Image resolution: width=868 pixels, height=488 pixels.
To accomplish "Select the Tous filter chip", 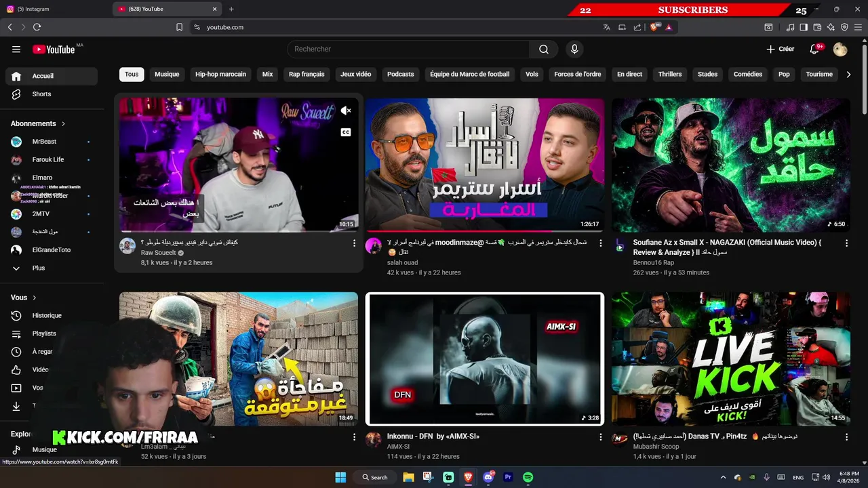I will pos(132,75).
